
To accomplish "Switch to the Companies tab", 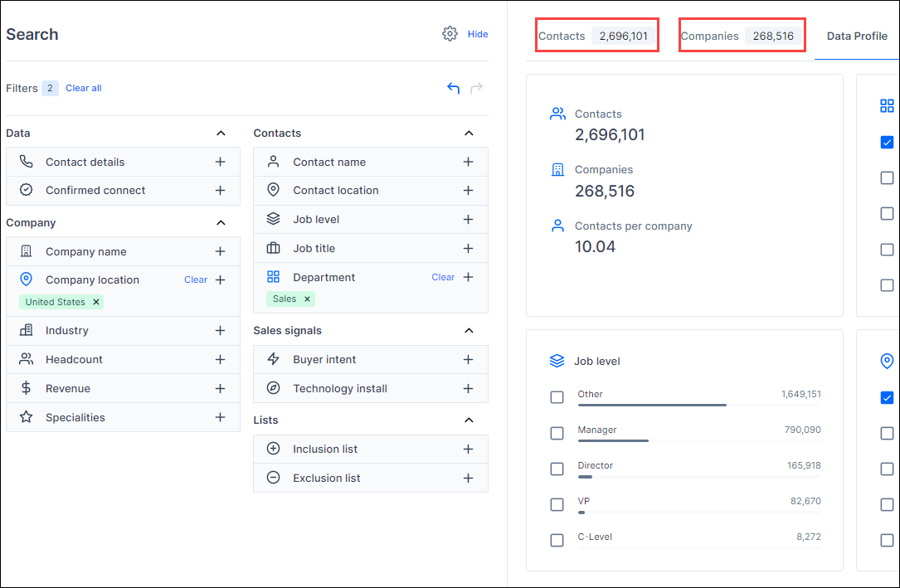I will click(x=742, y=36).
